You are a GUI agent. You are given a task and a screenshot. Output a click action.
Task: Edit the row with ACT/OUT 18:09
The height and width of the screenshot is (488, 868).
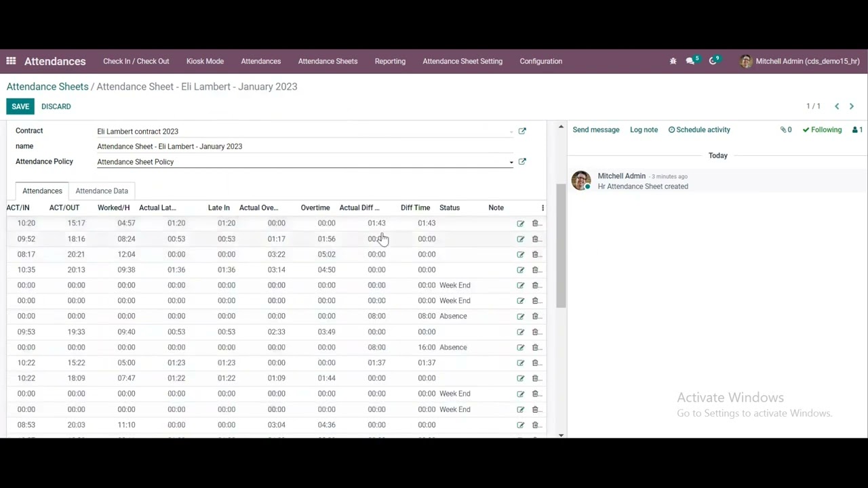(x=521, y=378)
